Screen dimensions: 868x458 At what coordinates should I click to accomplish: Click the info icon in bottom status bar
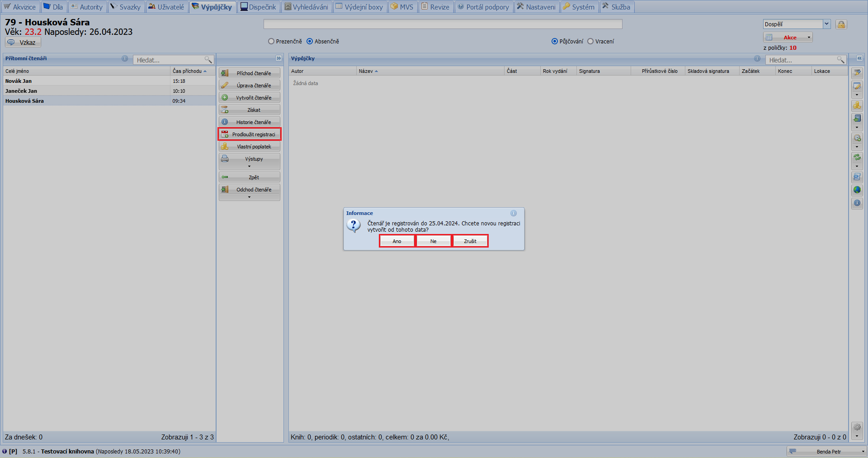[x=5, y=451]
